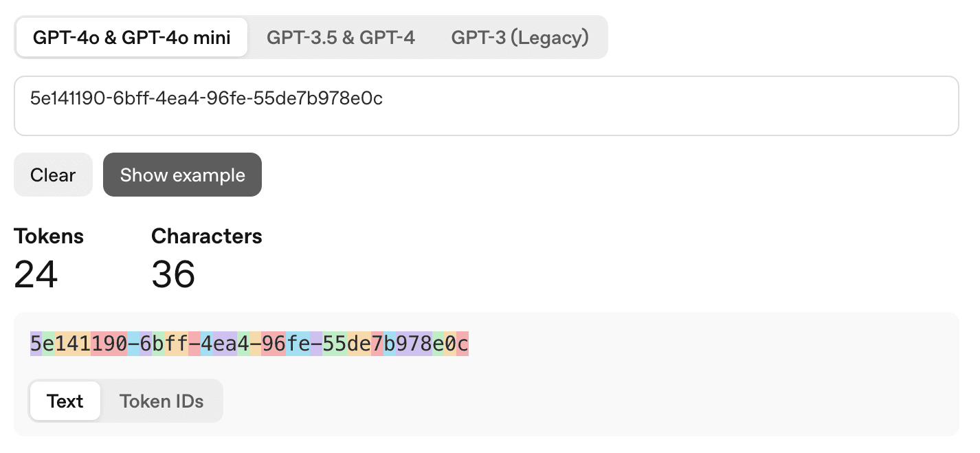The width and height of the screenshot is (980, 453).
Task: Select the purple-highlighted '5e' token
Action: coord(36,344)
